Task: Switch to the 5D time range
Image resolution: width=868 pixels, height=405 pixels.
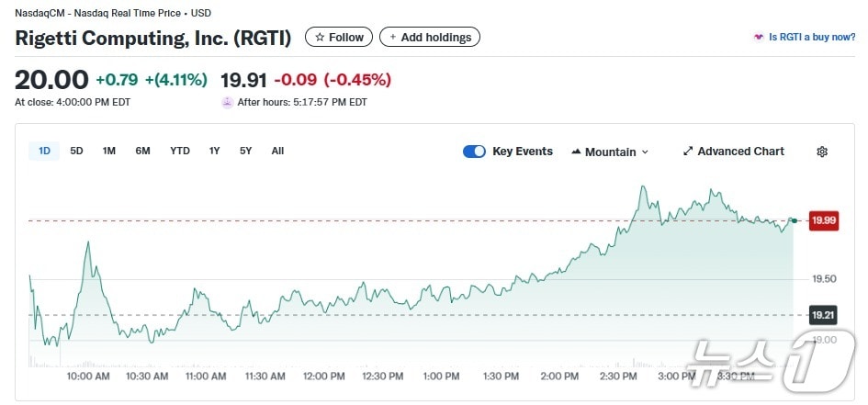Action: 76,151
